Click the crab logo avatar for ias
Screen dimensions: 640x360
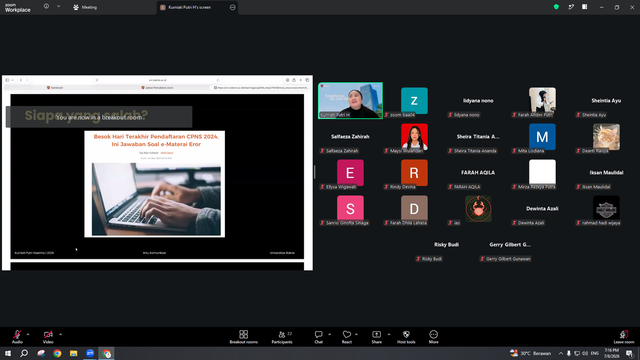pos(478,209)
